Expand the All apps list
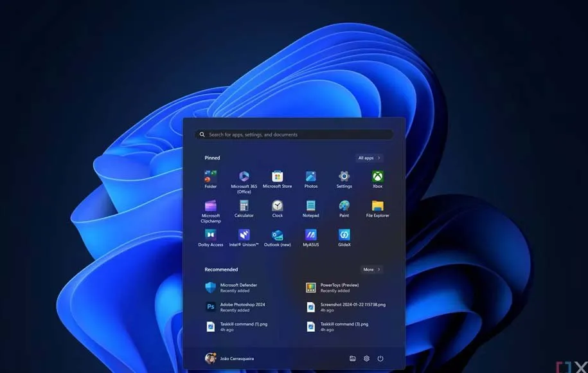Screen dimensions: 588x373 [x=370, y=158]
